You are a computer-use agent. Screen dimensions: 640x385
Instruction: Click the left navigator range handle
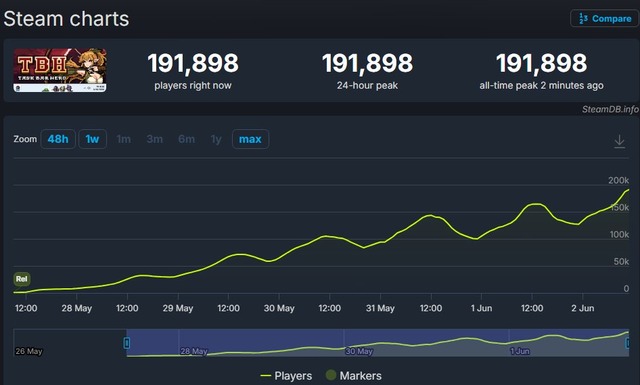point(127,343)
